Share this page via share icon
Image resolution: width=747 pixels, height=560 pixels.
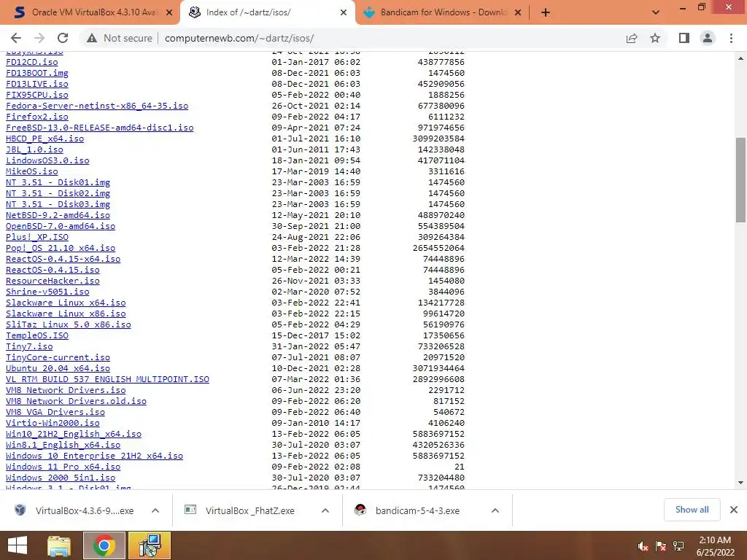(632, 38)
